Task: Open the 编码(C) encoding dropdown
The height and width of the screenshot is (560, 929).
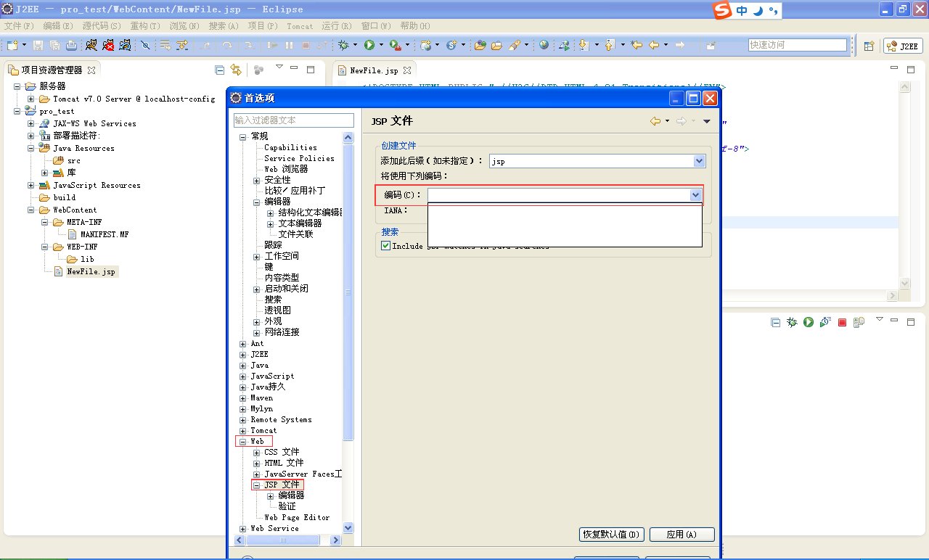Action: 695,194
